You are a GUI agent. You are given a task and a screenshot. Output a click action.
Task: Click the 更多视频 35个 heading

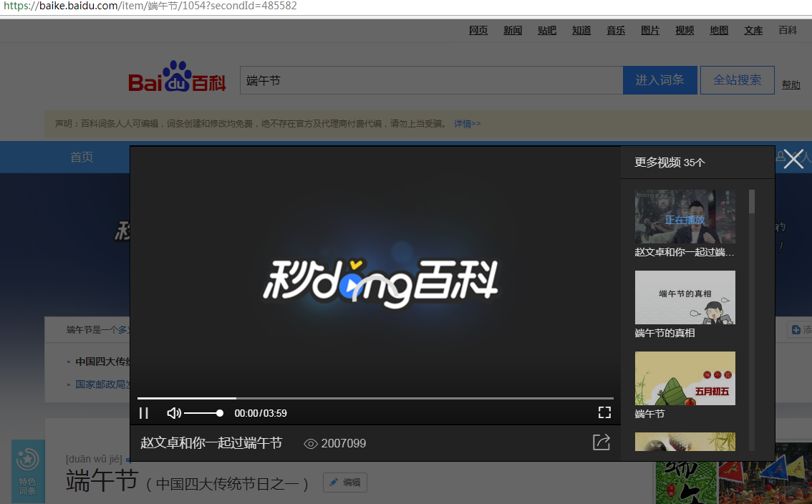pos(670,163)
